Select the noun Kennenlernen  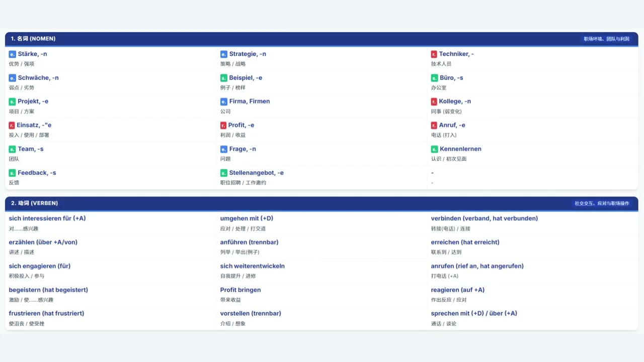pyautogui.click(x=460, y=149)
